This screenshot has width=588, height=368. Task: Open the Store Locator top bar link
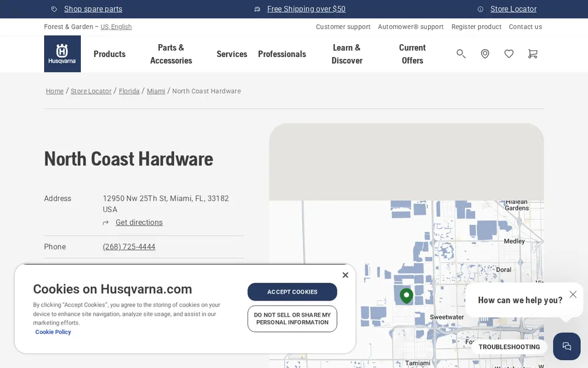(x=513, y=9)
